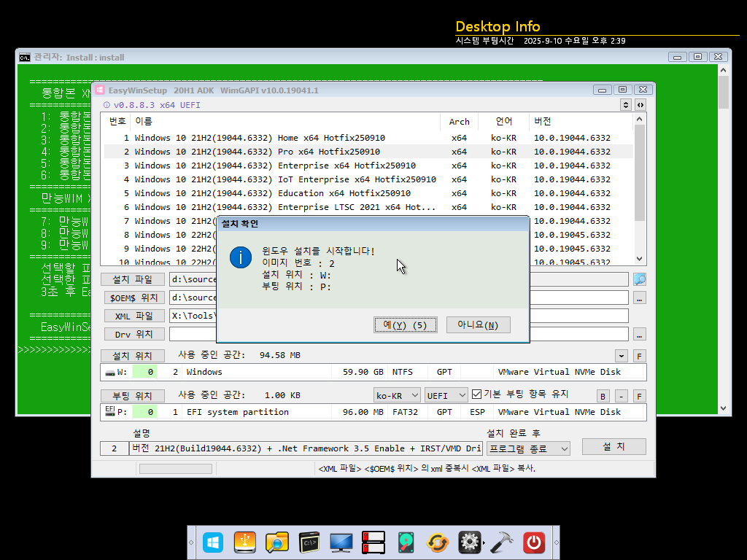This screenshot has width=747, height=560.
Task: Click the $OEM$ 위치 button
Action: 134,297
